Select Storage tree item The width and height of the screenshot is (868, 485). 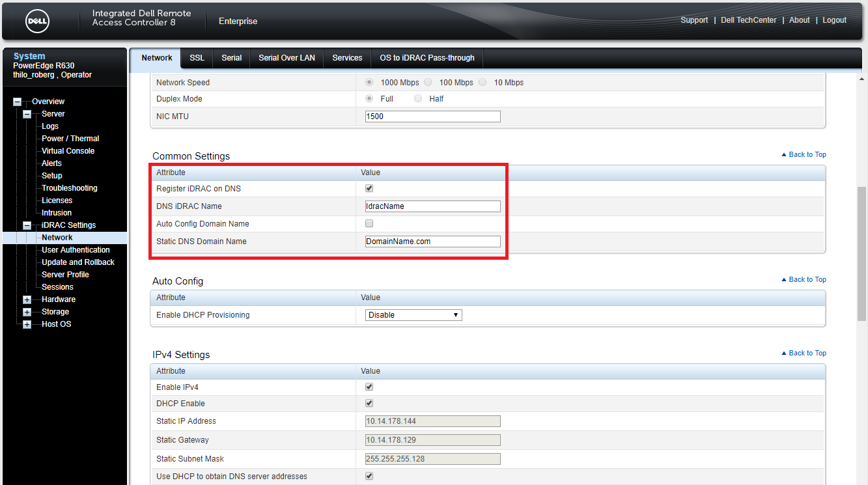55,312
